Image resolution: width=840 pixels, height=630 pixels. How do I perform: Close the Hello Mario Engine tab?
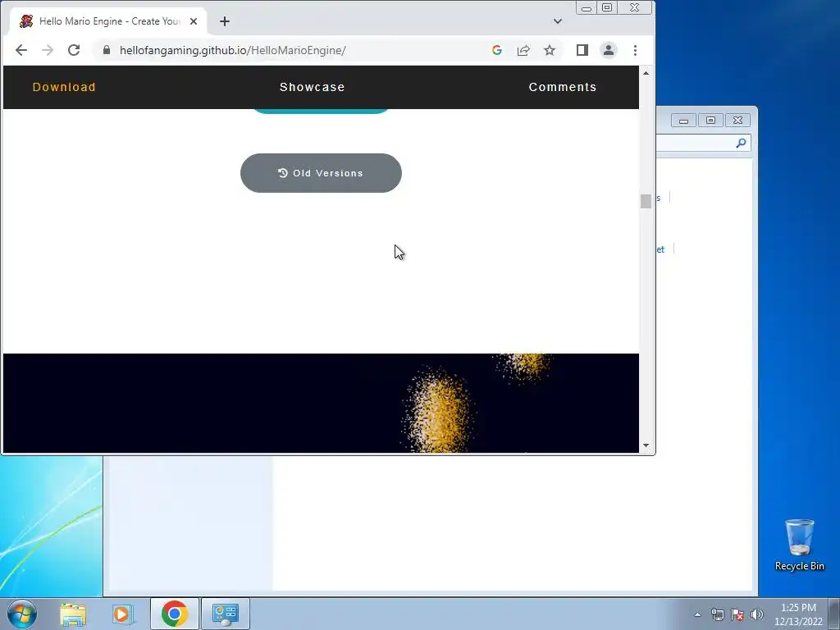[x=194, y=21]
